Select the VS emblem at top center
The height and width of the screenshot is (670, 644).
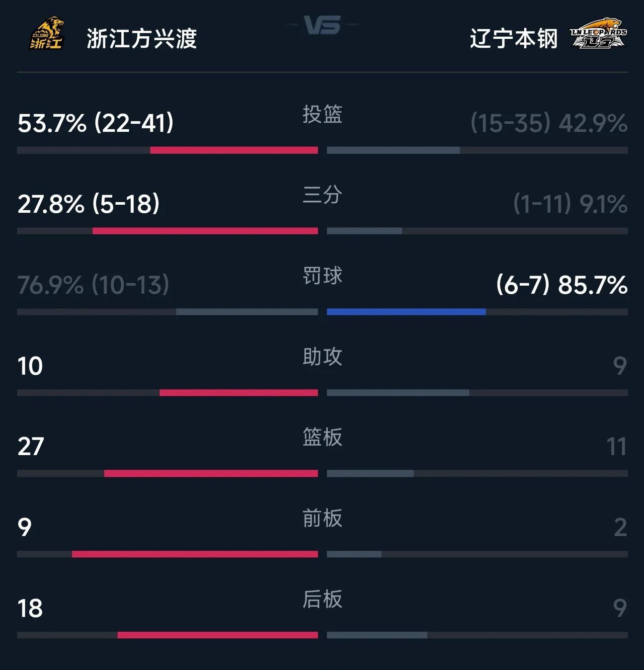[x=322, y=25]
